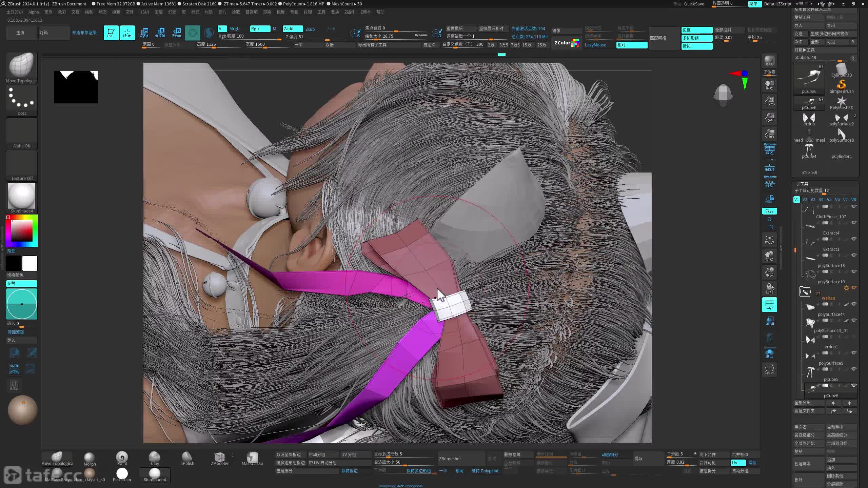The width and height of the screenshot is (868, 488).
Task: Open the 笔刷 (Brush) menu
Action: click(48, 12)
